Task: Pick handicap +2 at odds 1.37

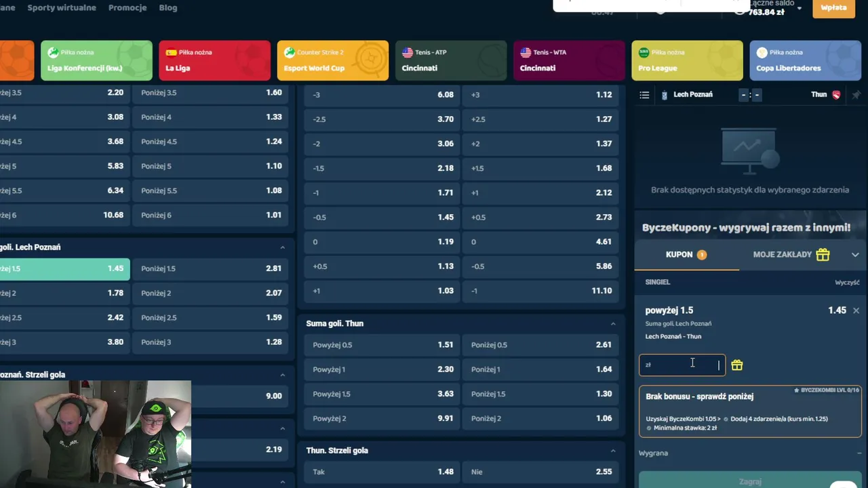Action: 540,144
